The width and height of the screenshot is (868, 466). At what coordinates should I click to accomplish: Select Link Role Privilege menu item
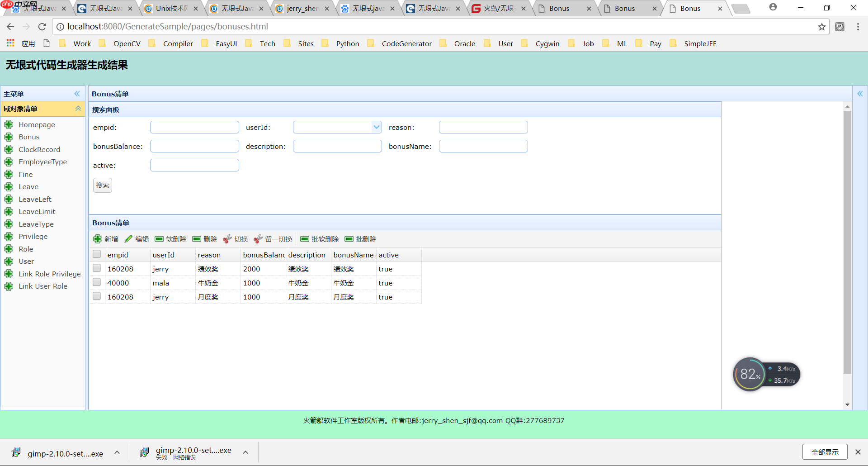pyautogui.click(x=50, y=274)
